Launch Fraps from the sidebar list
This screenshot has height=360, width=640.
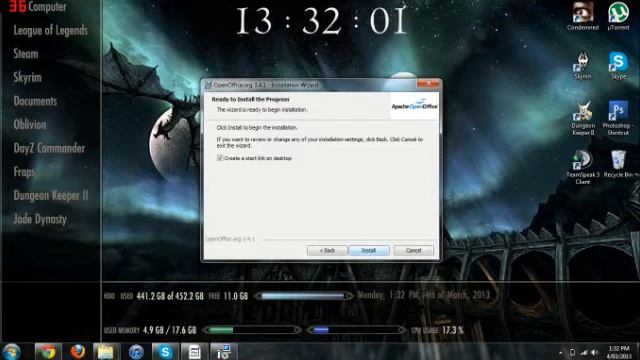(x=24, y=172)
